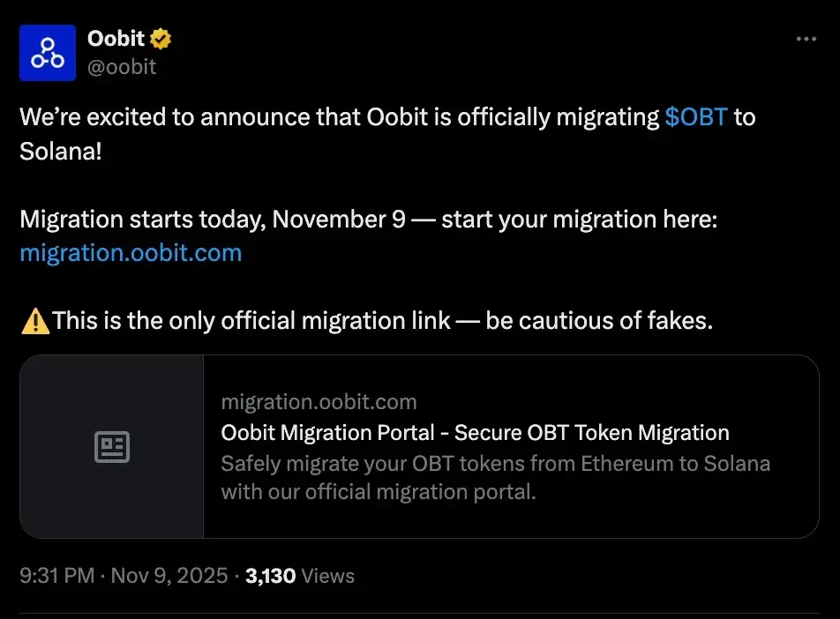Open the Oobit profile avatar

(48, 54)
